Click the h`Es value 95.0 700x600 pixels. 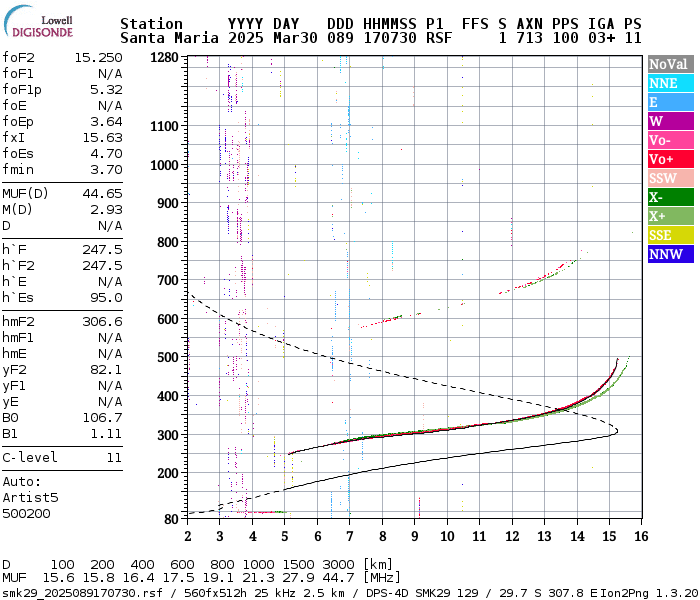pyautogui.click(x=106, y=298)
